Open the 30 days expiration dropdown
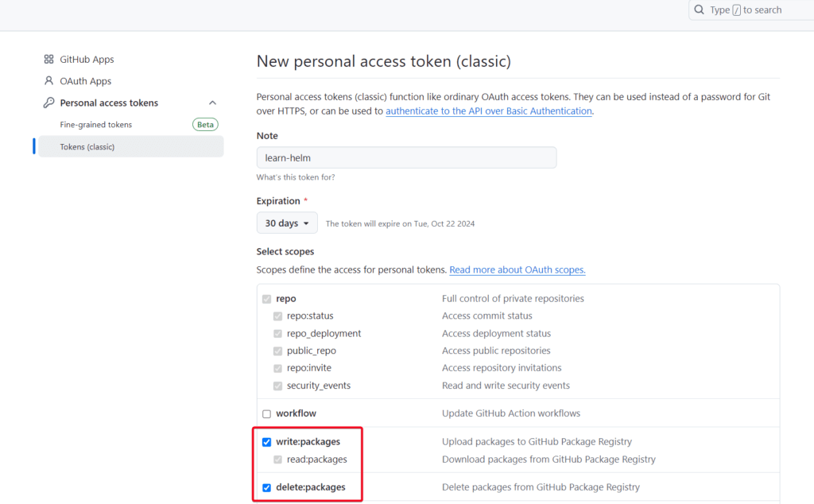814x504 pixels. coord(287,223)
